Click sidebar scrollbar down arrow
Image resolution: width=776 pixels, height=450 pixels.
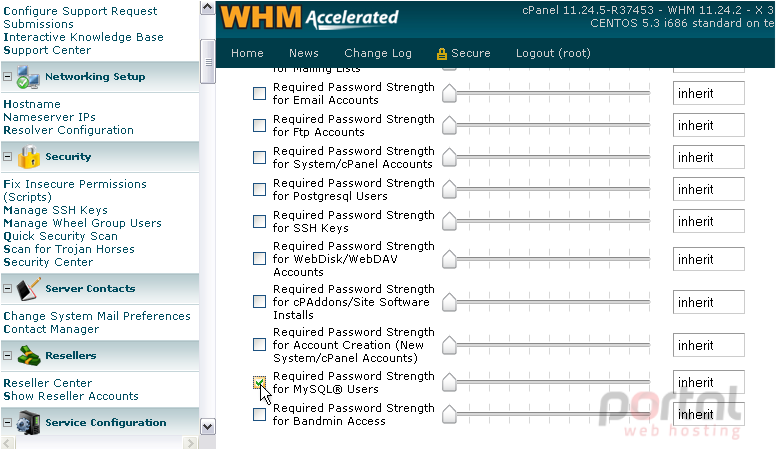(x=208, y=427)
